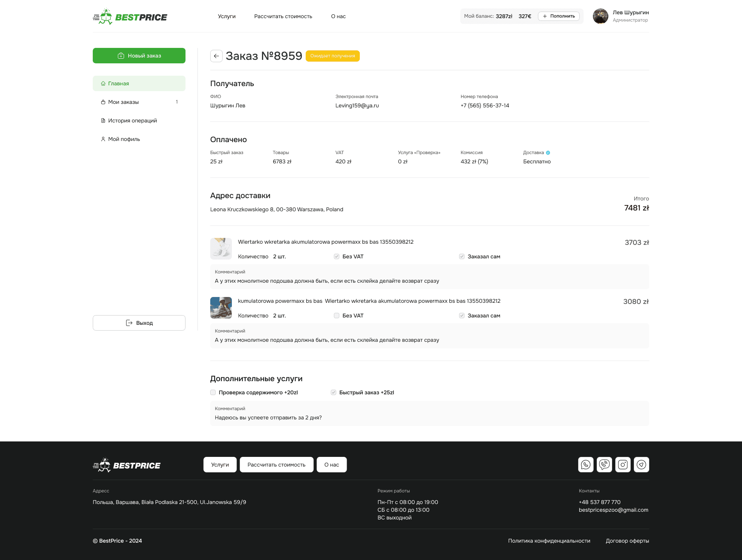Click the back arrow next to order title
Image resolution: width=742 pixels, height=560 pixels.
tap(216, 56)
